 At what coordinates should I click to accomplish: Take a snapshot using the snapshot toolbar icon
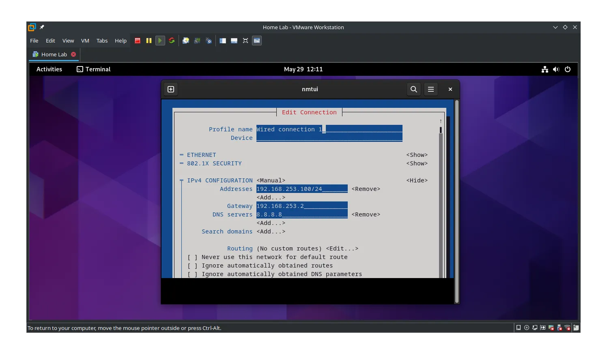pyautogui.click(x=186, y=41)
